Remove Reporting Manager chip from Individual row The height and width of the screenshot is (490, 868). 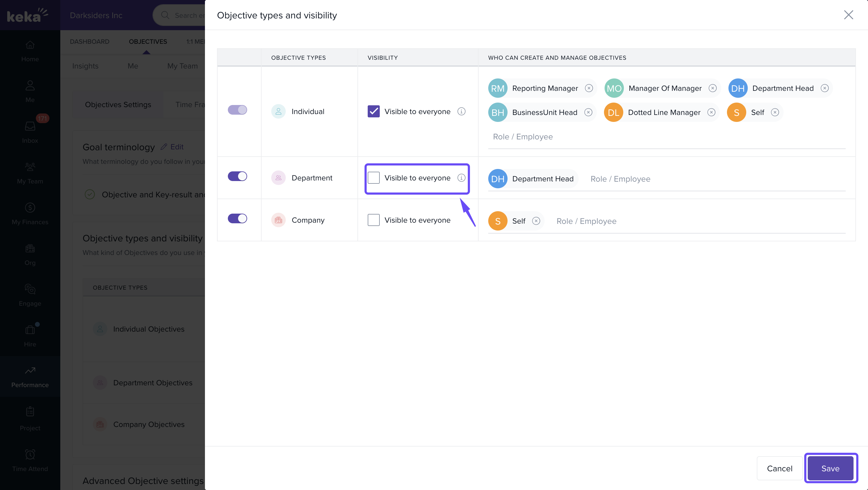point(589,88)
